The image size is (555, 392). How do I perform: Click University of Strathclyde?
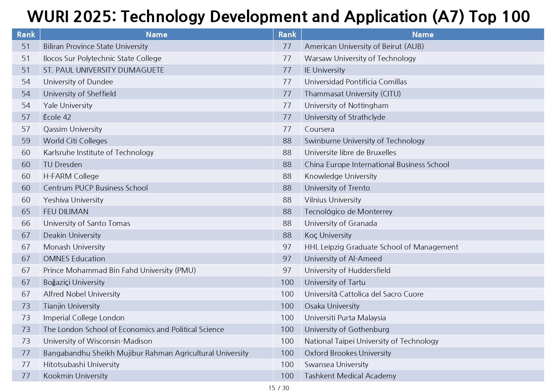coord(345,117)
